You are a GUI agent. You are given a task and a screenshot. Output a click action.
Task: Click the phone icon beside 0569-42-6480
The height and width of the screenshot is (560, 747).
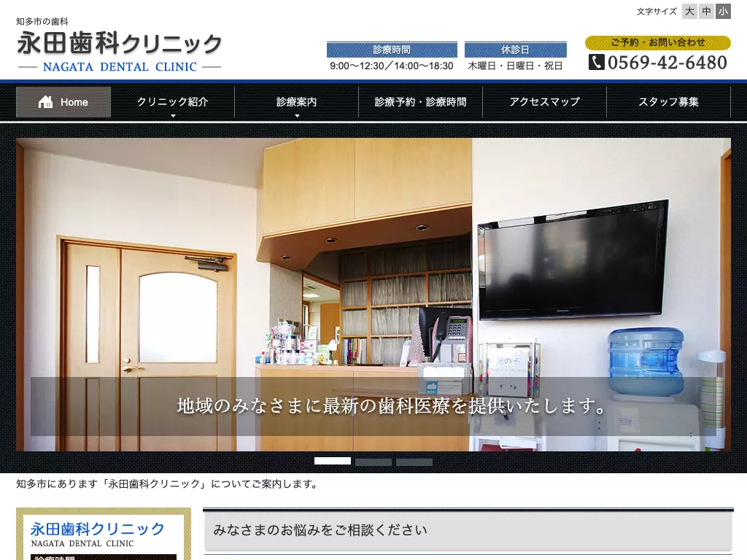(597, 62)
